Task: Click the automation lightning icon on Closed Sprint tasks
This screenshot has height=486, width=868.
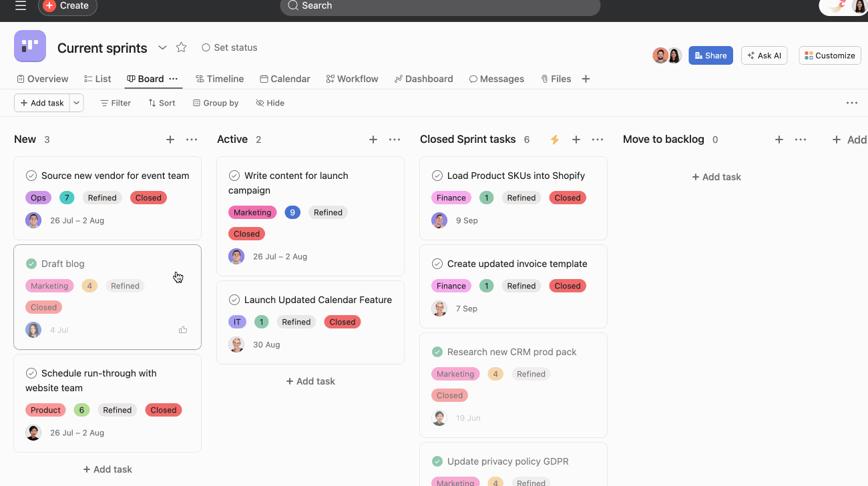Action: tap(554, 140)
